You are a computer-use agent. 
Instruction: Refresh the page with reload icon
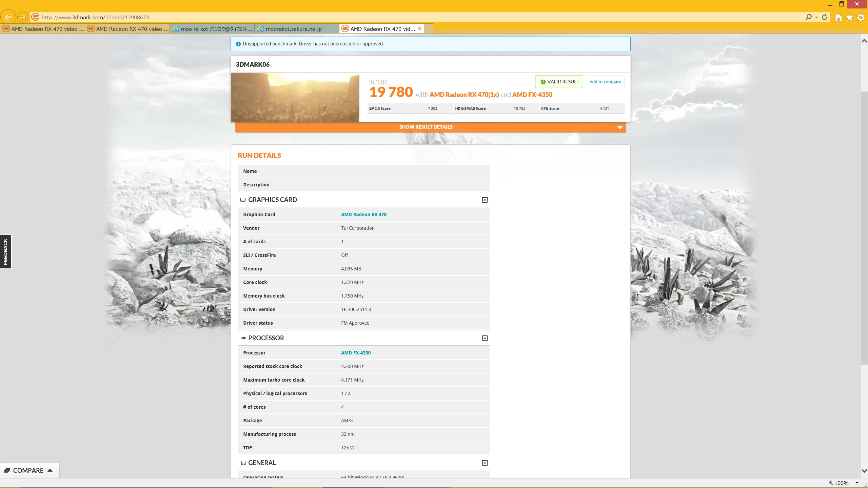tap(825, 17)
